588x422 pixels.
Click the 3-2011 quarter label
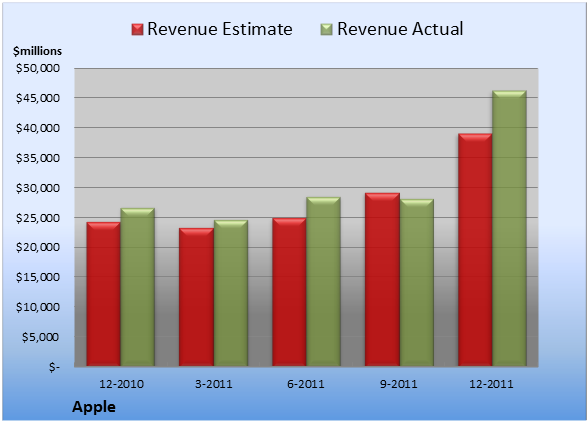(214, 384)
